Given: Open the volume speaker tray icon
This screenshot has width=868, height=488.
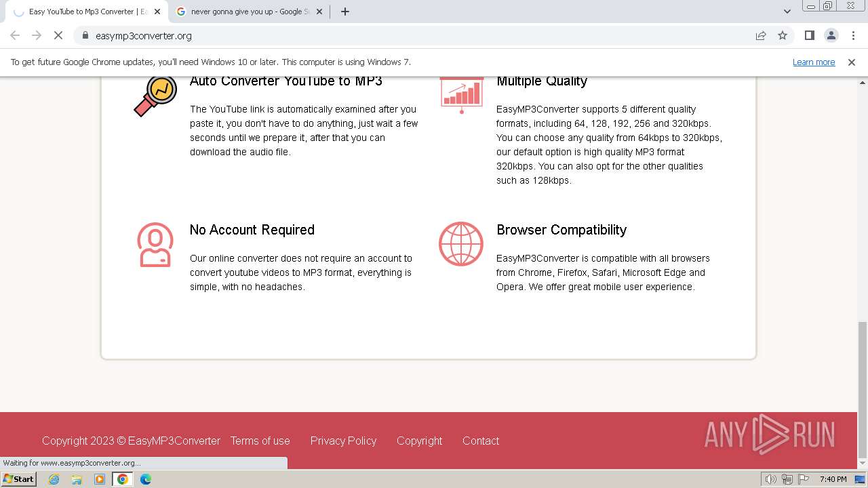Looking at the screenshot, I should point(771,479).
